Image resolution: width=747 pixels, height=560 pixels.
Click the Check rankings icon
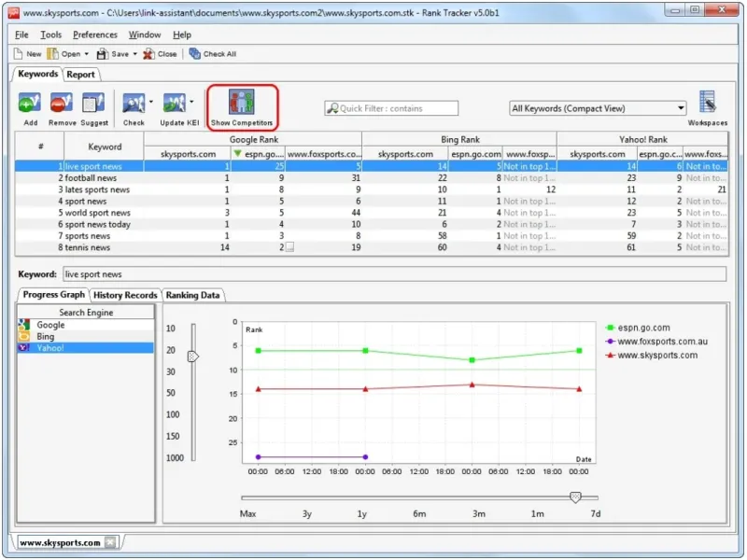point(133,105)
